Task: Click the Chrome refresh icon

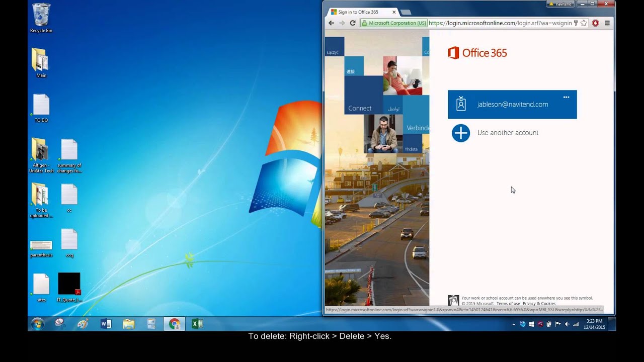Action: 352,23
